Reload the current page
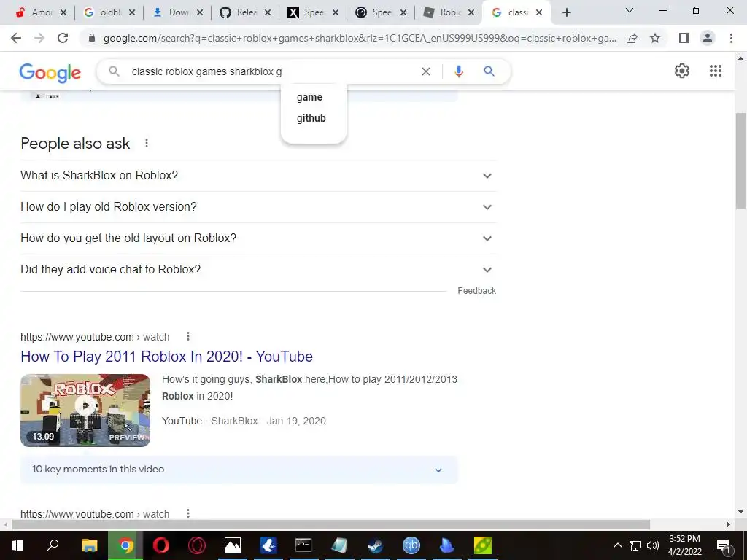The image size is (747, 560). click(63, 38)
